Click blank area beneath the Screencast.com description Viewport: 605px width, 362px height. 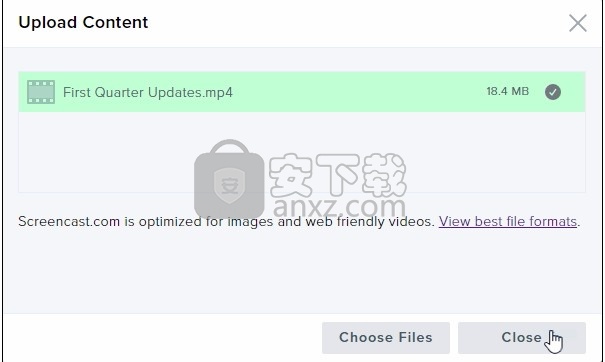tap(302, 270)
